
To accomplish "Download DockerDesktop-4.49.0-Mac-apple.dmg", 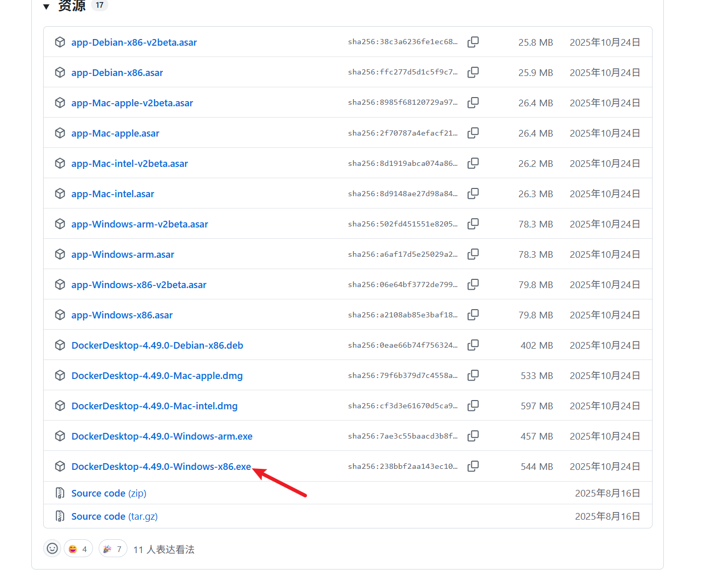I will [x=157, y=376].
